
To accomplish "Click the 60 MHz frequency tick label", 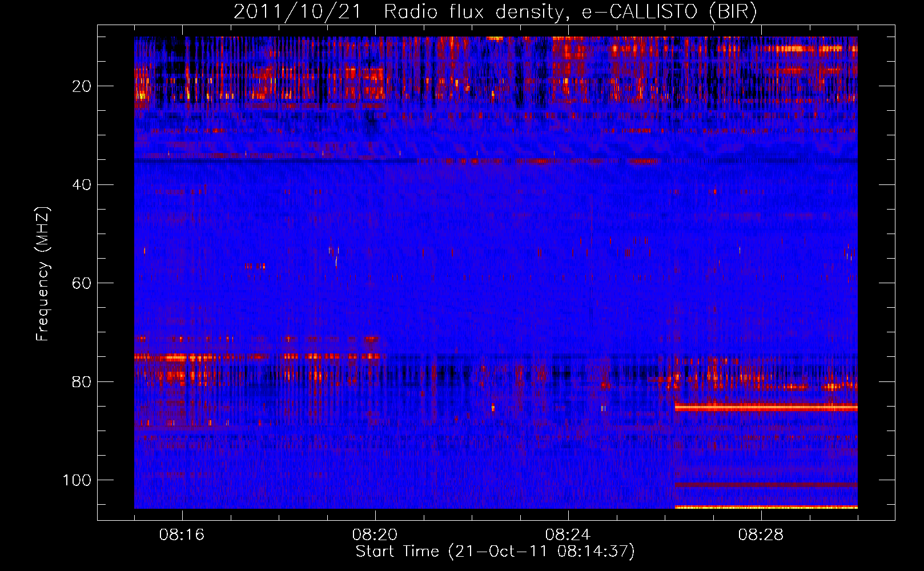I will coord(82,283).
